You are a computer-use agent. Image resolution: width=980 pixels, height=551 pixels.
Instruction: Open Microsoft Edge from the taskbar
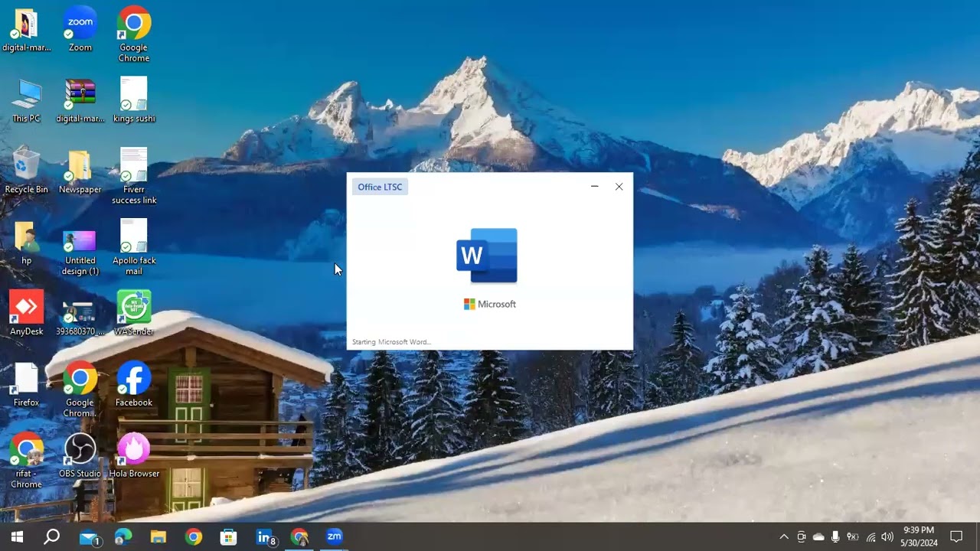(x=123, y=537)
